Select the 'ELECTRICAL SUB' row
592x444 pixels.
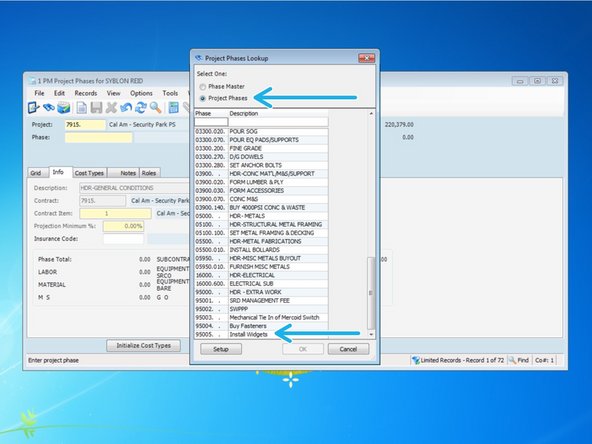tap(261, 284)
